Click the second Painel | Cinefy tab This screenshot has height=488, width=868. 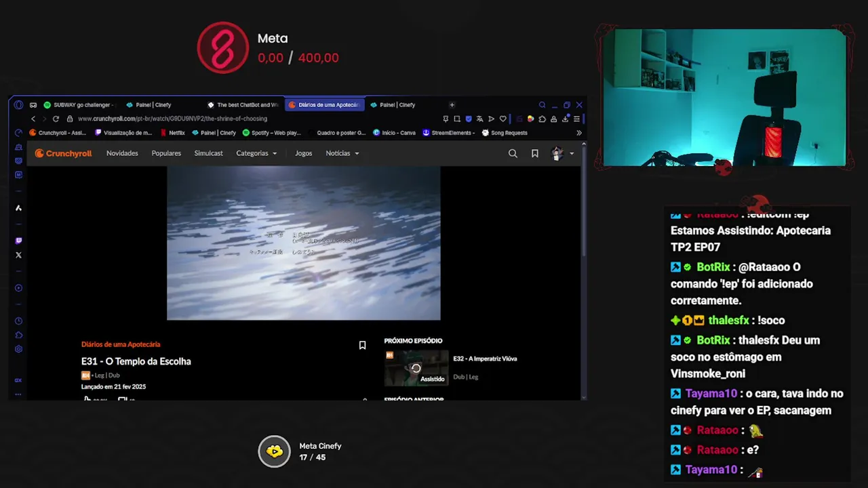(x=397, y=105)
